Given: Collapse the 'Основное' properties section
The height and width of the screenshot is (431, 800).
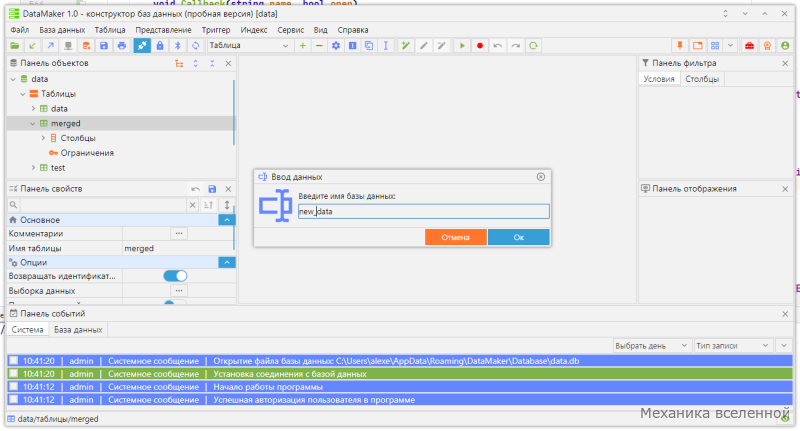Looking at the screenshot, I should pos(227,220).
